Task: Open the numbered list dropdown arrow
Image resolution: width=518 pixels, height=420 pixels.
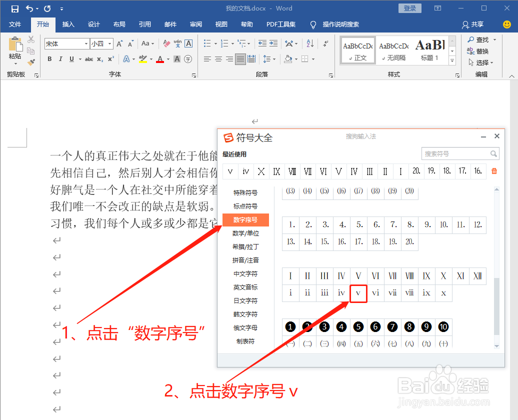Action: click(233, 43)
